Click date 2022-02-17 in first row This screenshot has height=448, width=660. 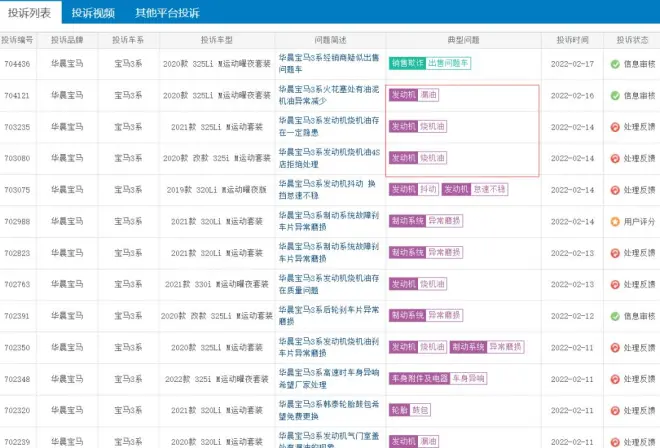572,64
